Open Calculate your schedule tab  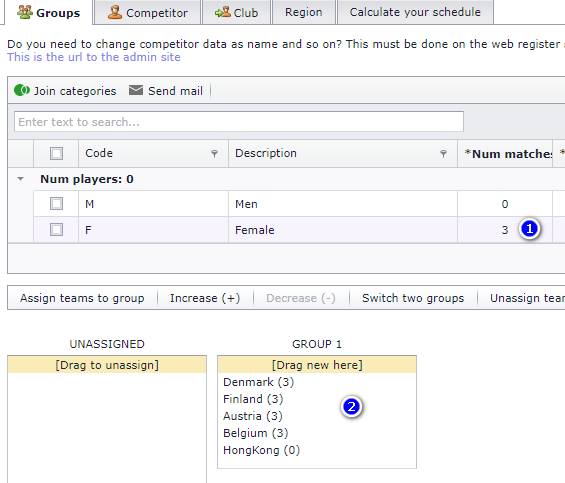415,12
